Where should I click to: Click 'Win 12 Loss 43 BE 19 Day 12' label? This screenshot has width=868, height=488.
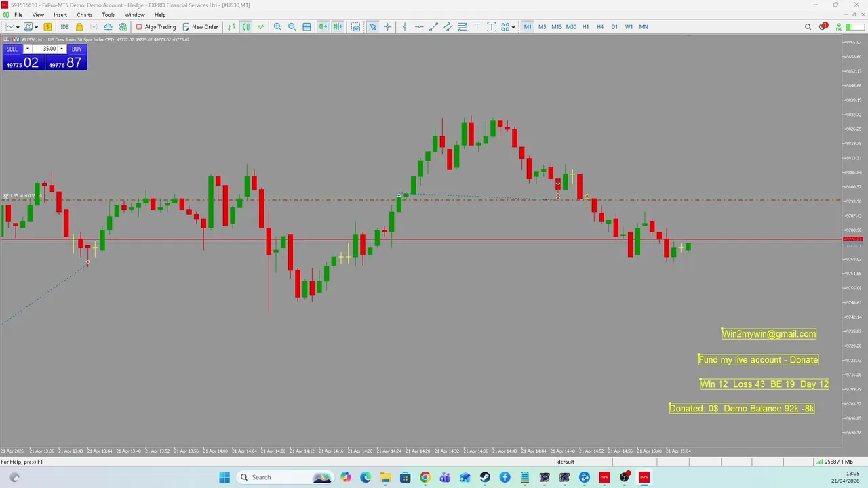pyautogui.click(x=764, y=384)
